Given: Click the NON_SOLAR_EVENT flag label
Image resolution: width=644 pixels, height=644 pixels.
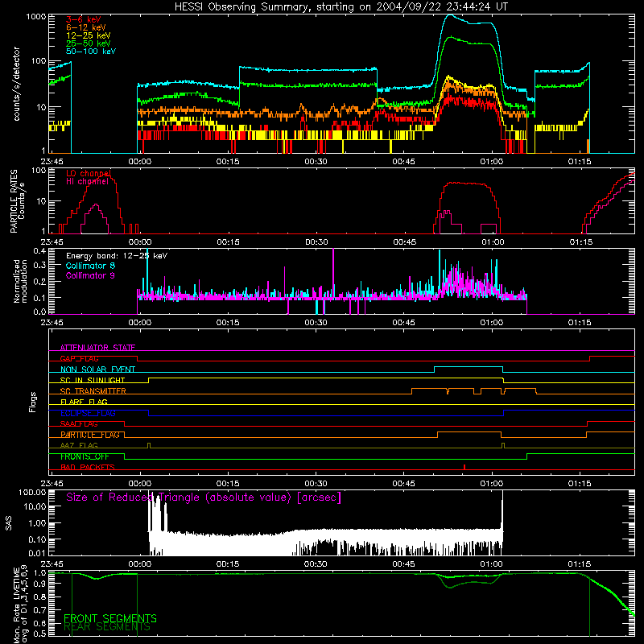Looking at the screenshot, I should [x=97, y=369].
